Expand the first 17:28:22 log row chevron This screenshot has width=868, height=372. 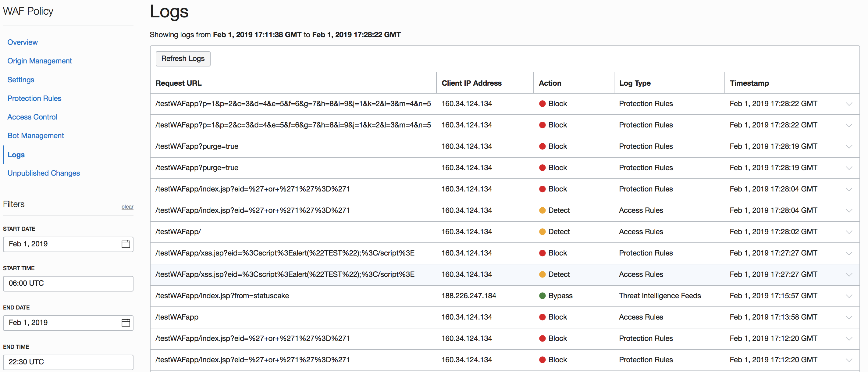[x=849, y=104]
